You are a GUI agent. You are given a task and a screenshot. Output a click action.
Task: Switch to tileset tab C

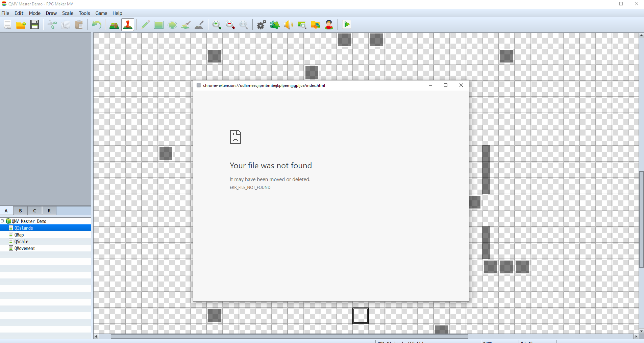coord(35,211)
